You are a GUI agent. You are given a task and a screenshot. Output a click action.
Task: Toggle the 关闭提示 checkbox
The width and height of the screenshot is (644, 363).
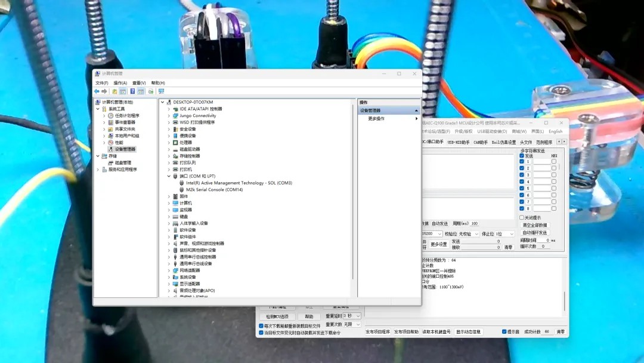(522, 218)
